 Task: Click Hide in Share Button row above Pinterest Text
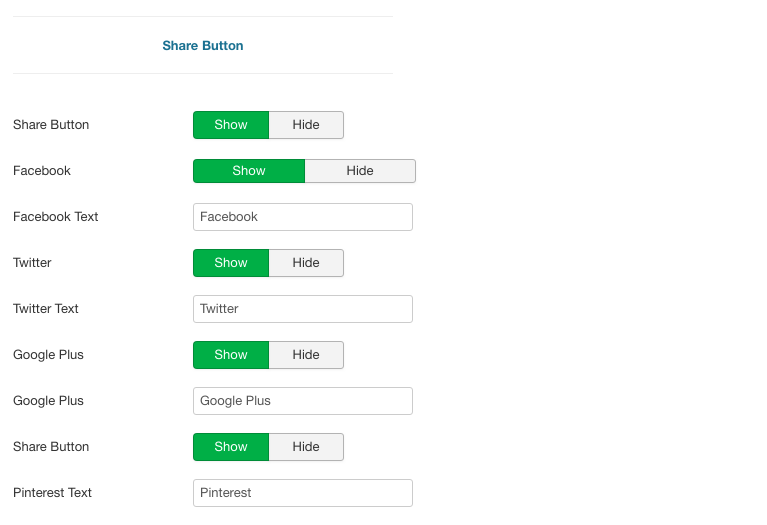tap(306, 447)
